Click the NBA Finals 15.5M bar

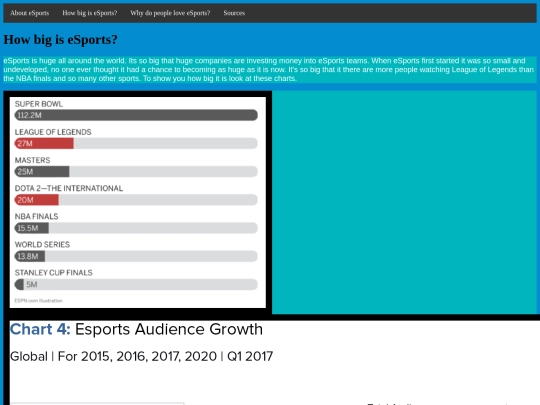32,228
